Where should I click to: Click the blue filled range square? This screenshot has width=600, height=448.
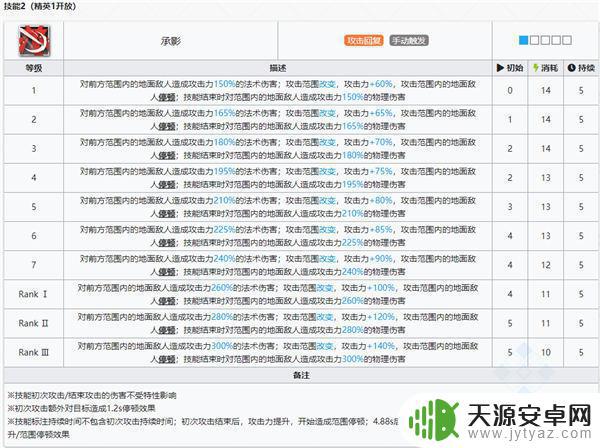point(523,41)
